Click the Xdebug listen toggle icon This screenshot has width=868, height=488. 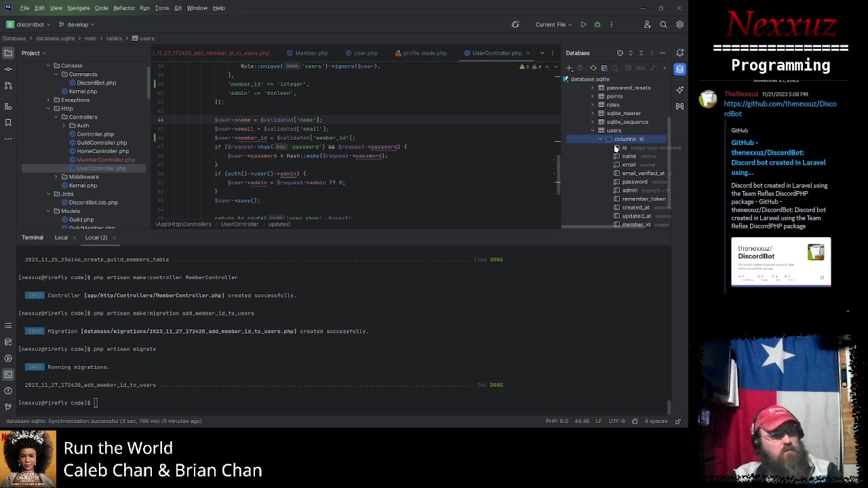[515, 24]
